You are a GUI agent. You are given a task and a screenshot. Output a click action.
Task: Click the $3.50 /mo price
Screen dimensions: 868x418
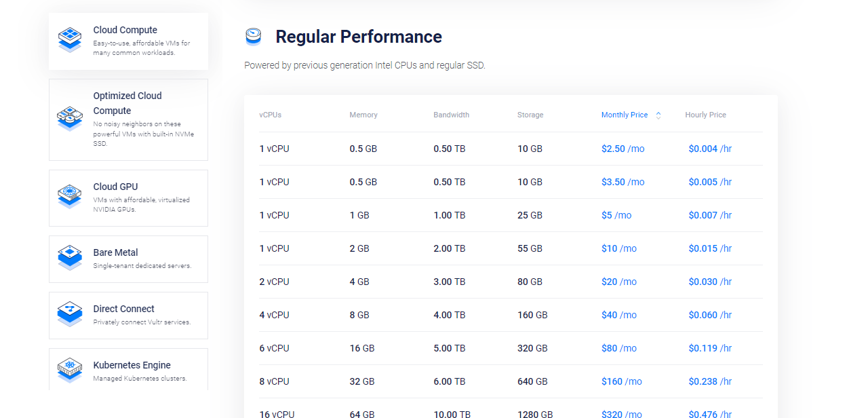coord(623,182)
